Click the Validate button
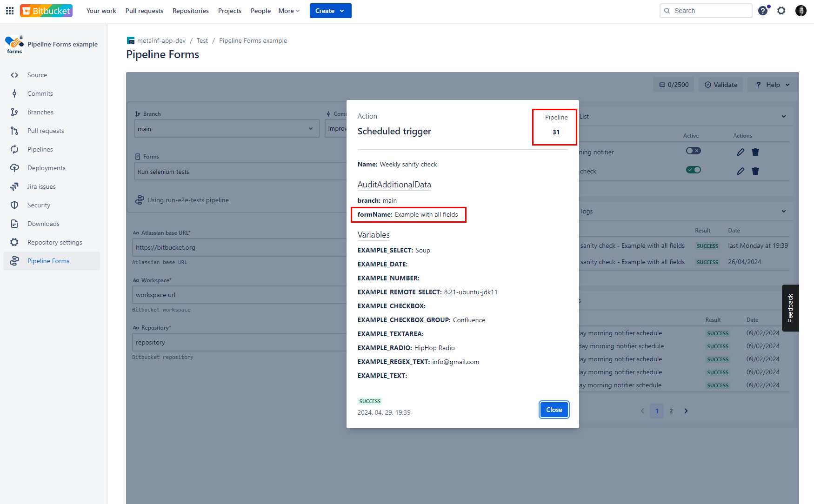The image size is (814, 504). click(721, 85)
